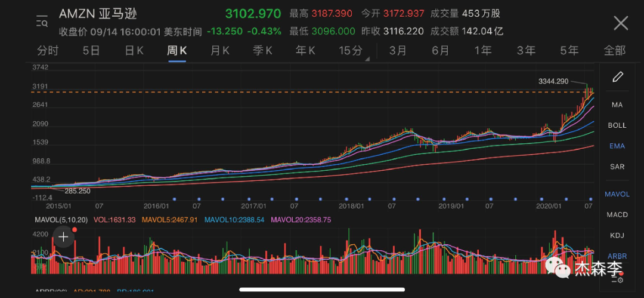Click the price change -13.250

tap(225, 31)
